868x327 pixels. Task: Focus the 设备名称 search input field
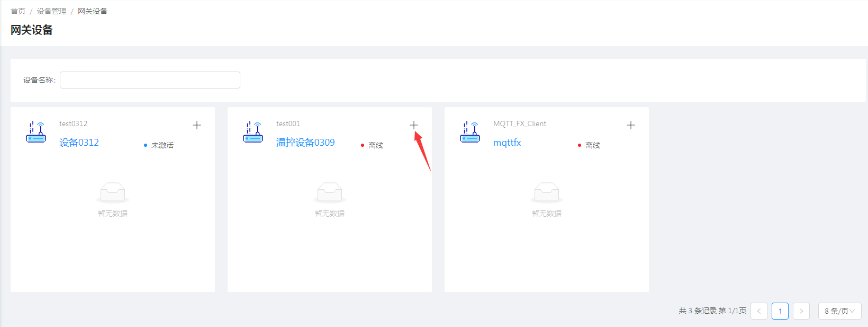tap(150, 80)
